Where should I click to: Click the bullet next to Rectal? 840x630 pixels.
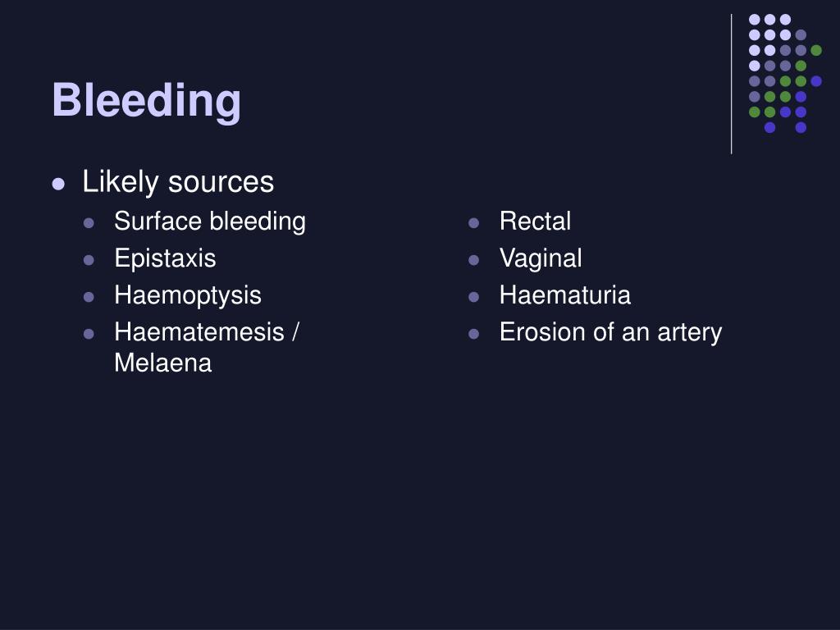(473, 223)
